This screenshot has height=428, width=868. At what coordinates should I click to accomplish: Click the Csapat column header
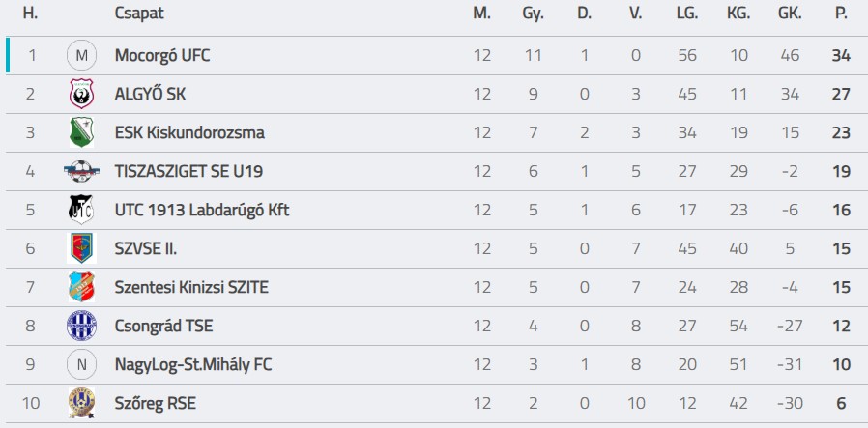[x=139, y=14]
